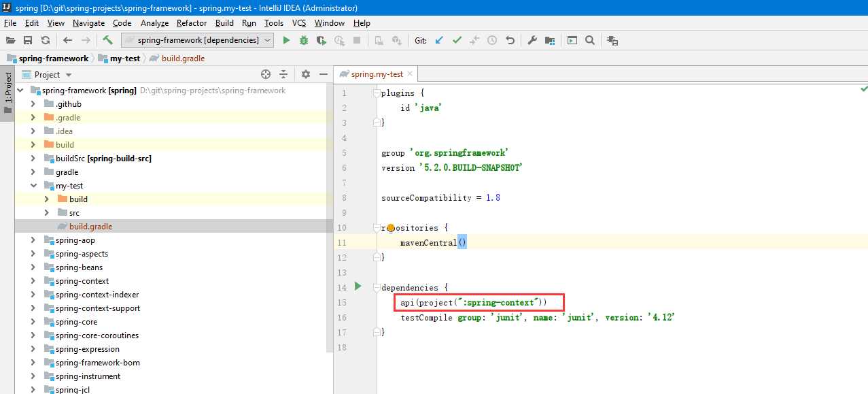Click the Build Project hammer icon
The image size is (868, 394).
point(107,40)
